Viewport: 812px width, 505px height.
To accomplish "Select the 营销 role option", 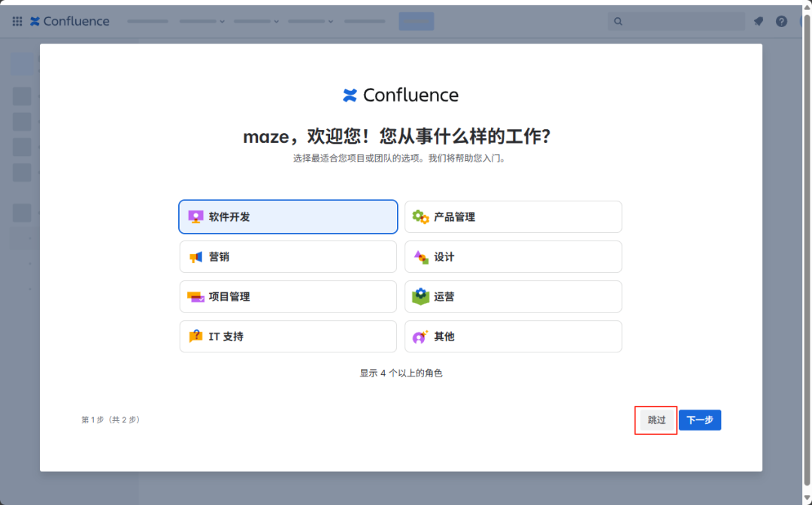I will [x=288, y=256].
